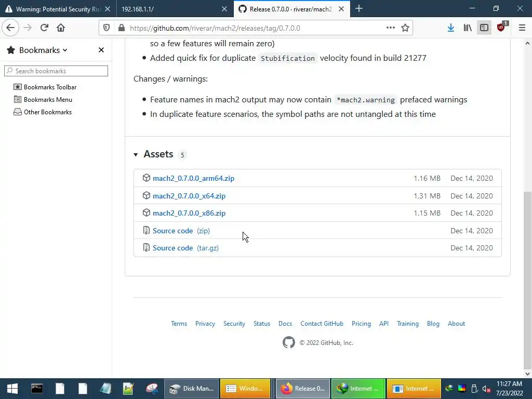
Task: Switch to Disk Management taskbar window
Action: click(x=192, y=389)
